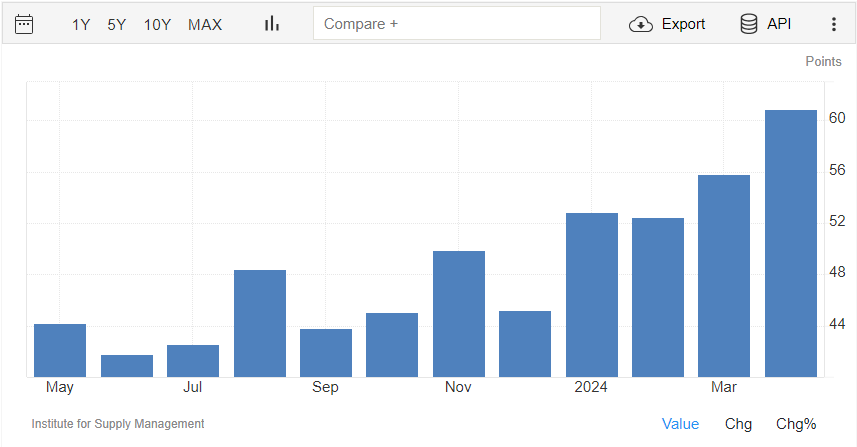The height and width of the screenshot is (447, 857).
Task: Click the '2024' x-axis label
Action: pyautogui.click(x=591, y=387)
